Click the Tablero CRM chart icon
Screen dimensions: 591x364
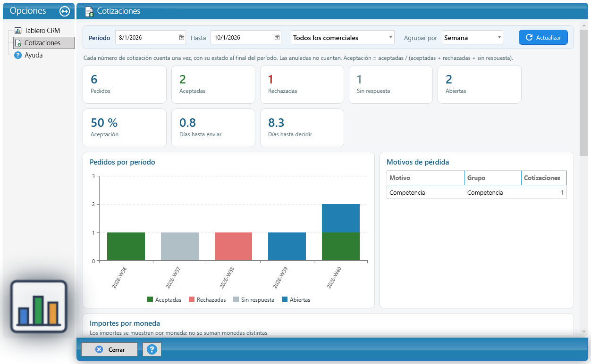18,31
